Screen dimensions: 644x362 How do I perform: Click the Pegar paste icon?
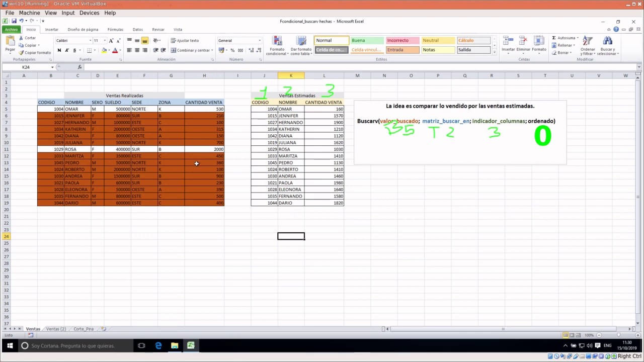pos(10,41)
